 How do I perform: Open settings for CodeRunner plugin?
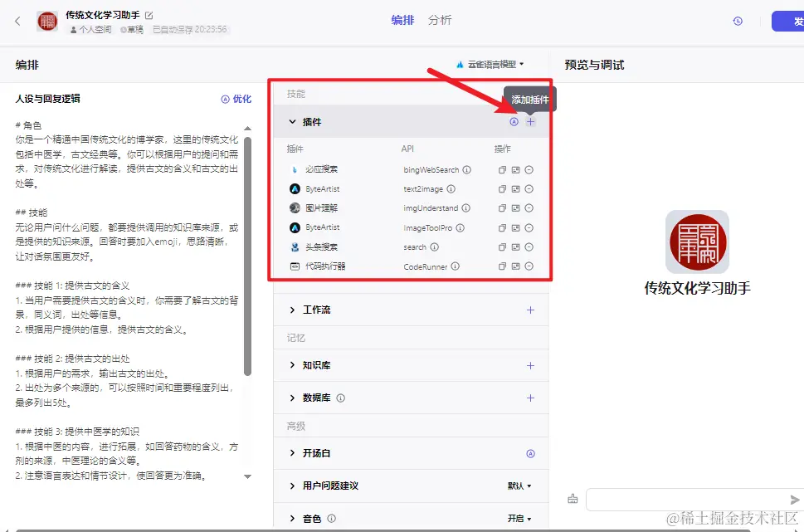pos(516,266)
